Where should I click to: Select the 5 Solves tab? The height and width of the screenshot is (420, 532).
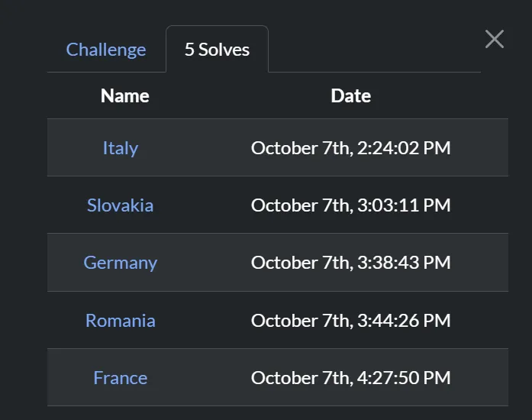[217, 50]
